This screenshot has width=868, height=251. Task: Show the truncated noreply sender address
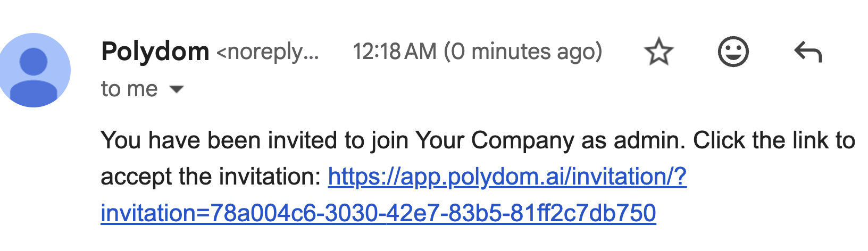point(268,52)
